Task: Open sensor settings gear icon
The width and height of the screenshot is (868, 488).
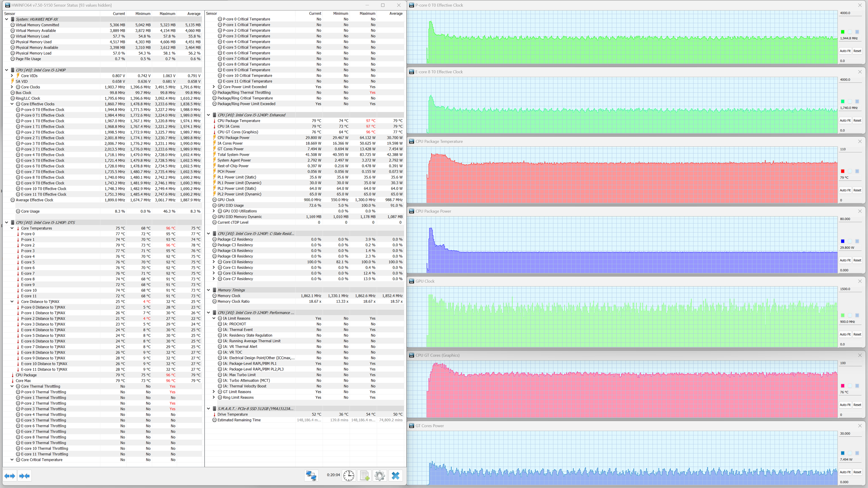Action: (380, 476)
